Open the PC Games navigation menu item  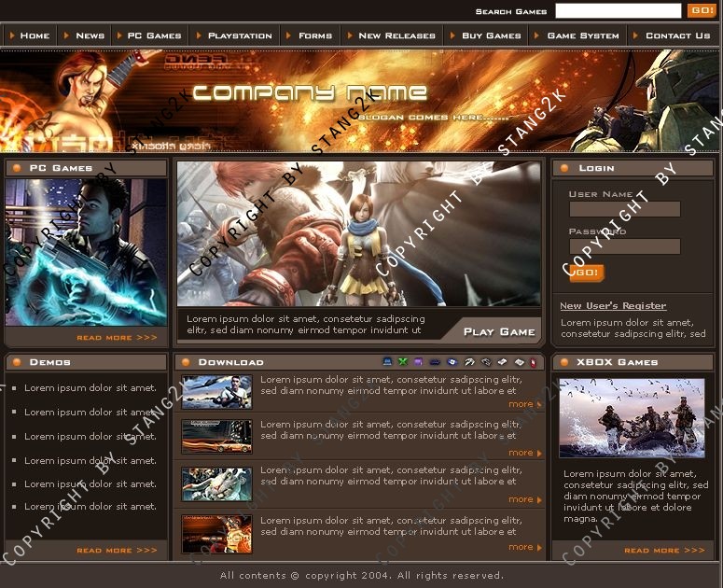pyautogui.click(x=154, y=35)
